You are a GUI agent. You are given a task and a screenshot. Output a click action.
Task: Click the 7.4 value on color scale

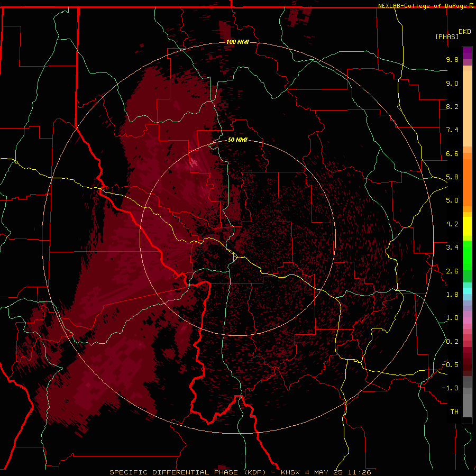(452, 130)
